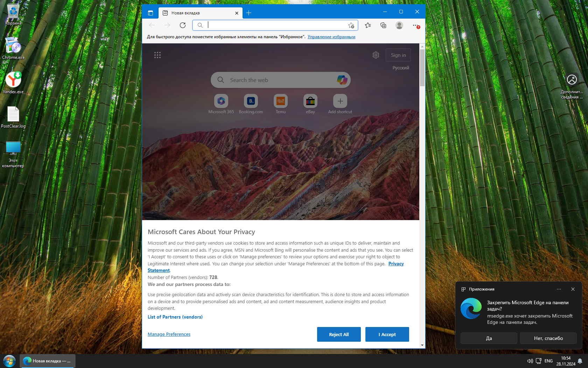Focus the Edge address bar
This screenshot has height=368, width=588.
click(x=275, y=25)
